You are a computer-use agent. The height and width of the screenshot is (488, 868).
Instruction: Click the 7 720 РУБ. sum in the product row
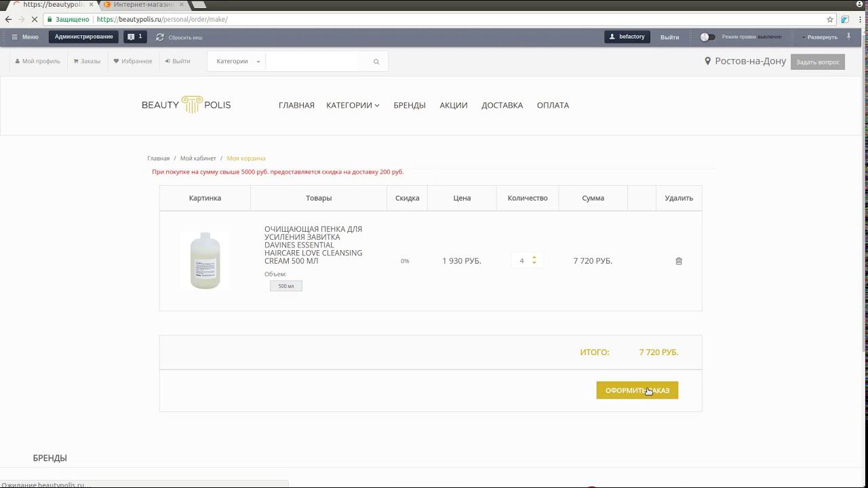[593, 261]
